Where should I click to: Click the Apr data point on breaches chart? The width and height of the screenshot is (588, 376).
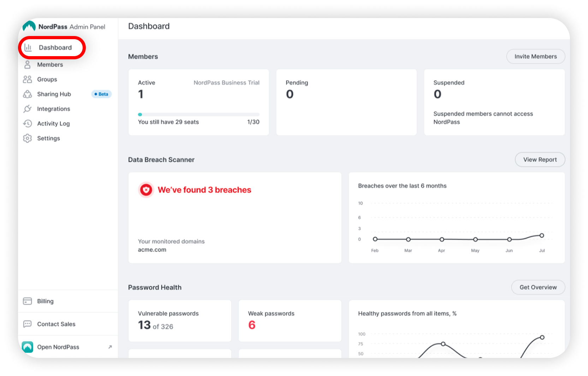click(x=442, y=239)
